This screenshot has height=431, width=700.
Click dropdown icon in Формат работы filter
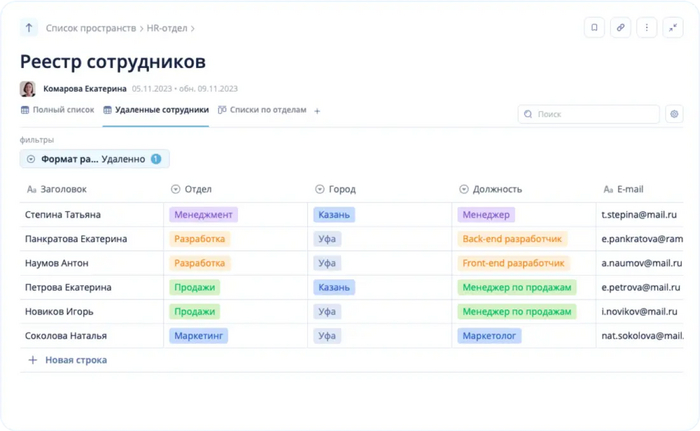(31, 159)
